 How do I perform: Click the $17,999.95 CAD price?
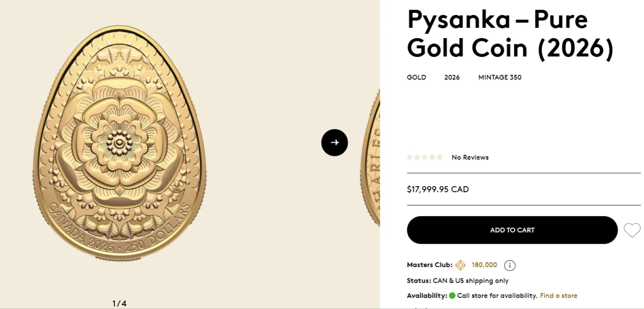(438, 189)
